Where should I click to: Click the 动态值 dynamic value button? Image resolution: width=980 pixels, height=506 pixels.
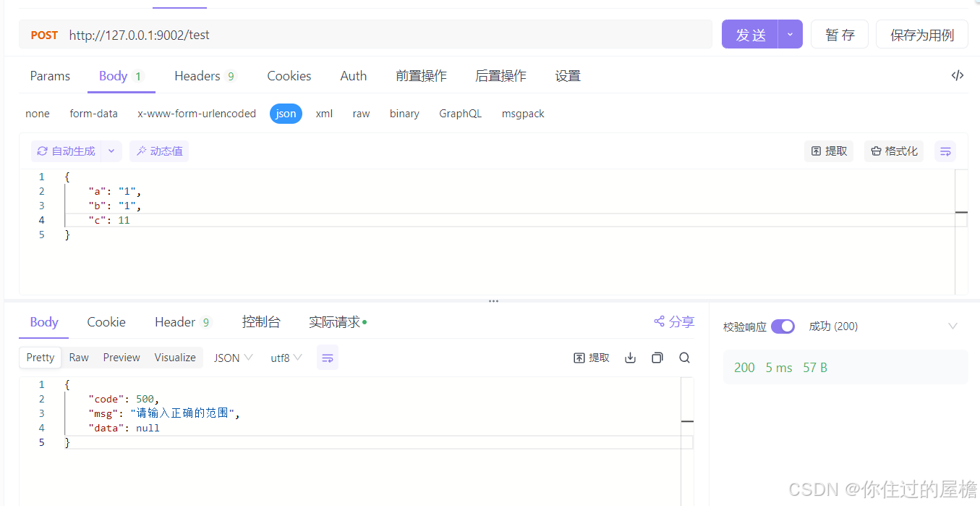pyautogui.click(x=159, y=151)
